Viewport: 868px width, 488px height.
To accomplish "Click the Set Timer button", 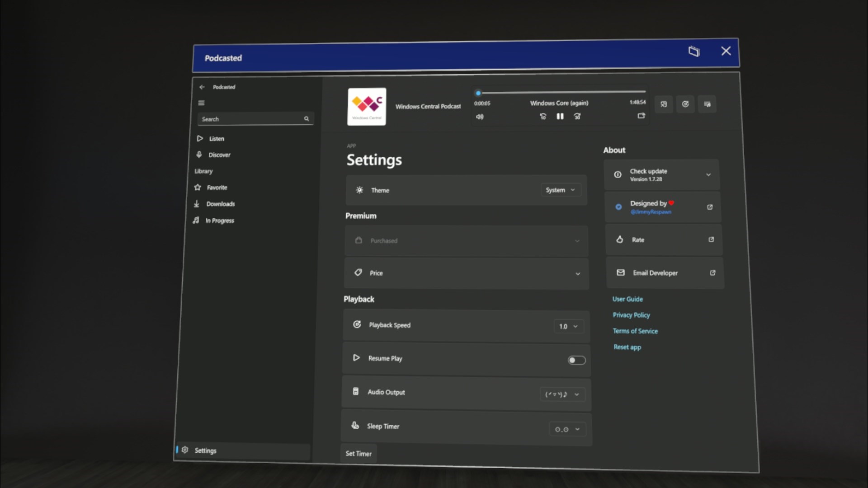I will (359, 453).
